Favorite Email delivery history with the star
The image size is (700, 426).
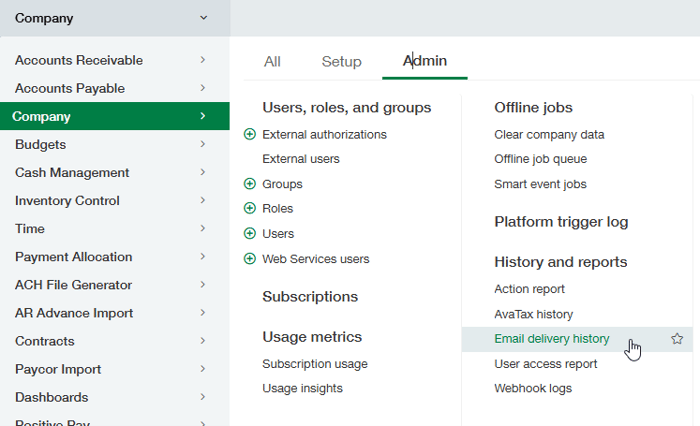pyautogui.click(x=677, y=339)
